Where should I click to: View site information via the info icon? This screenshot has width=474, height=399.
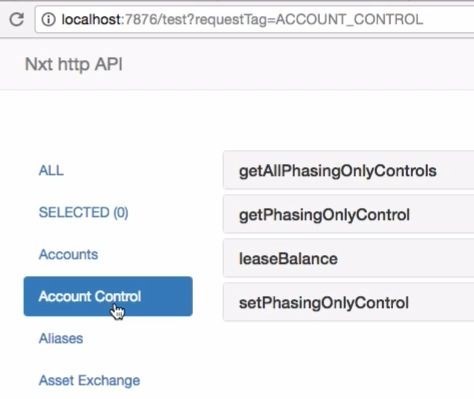(x=48, y=19)
